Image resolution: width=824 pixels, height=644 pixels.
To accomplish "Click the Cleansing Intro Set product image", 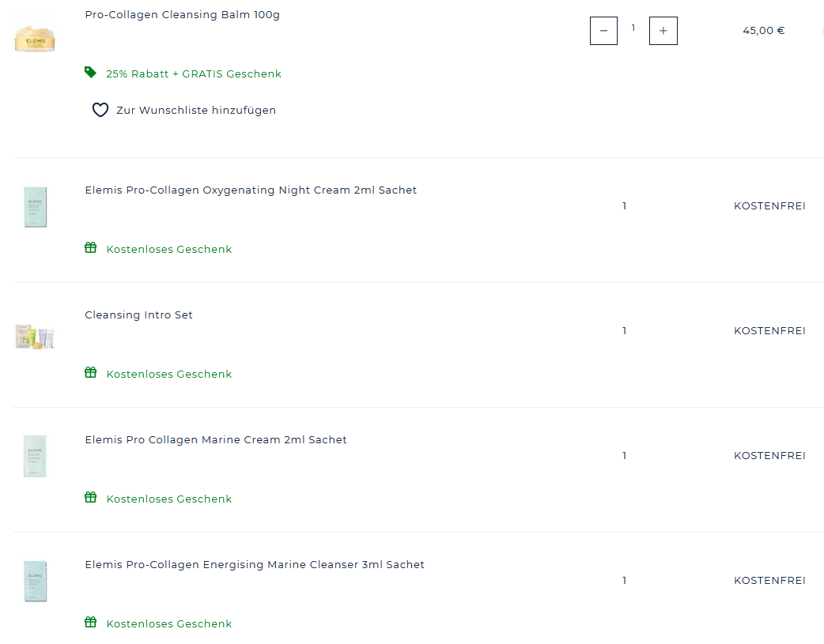I will coord(35,337).
